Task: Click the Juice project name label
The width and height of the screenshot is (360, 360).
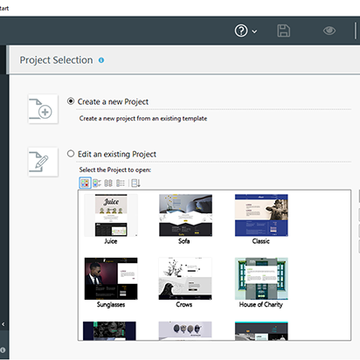Action: point(111,241)
